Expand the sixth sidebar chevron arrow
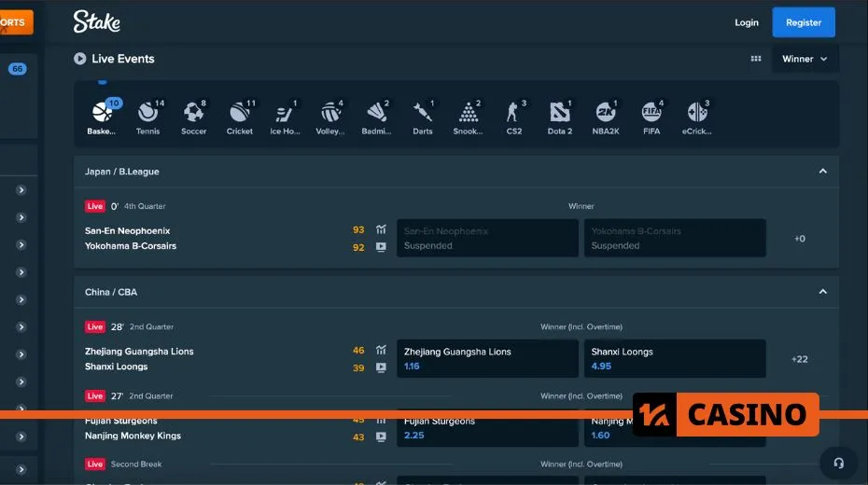 [21, 326]
